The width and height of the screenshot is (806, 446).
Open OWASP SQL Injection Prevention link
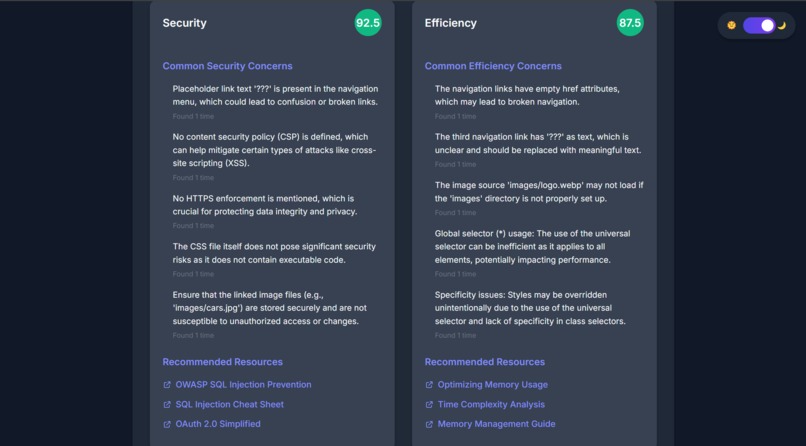point(243,384)
